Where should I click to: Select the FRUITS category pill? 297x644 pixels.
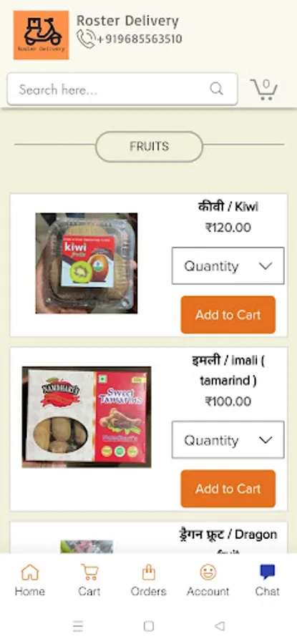(x=149, y=147)
